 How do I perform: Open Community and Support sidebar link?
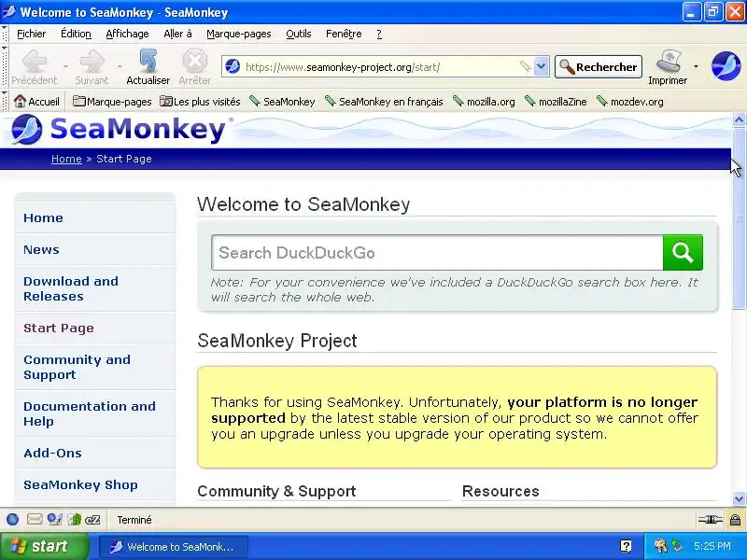click(x=78, y=367)
